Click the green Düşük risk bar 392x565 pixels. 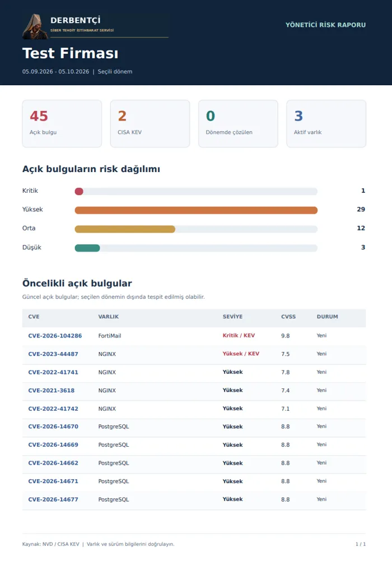pos(87,248)
